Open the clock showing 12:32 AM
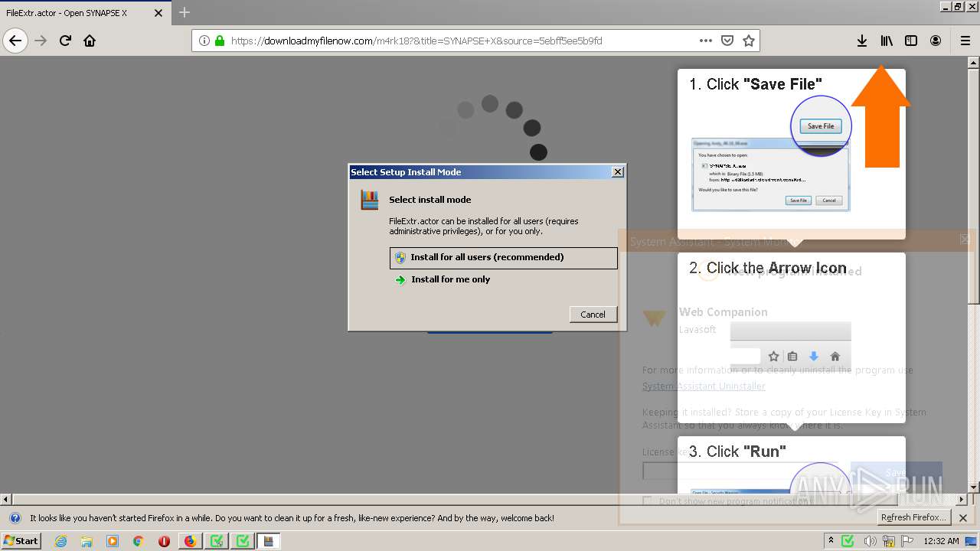 941,541
